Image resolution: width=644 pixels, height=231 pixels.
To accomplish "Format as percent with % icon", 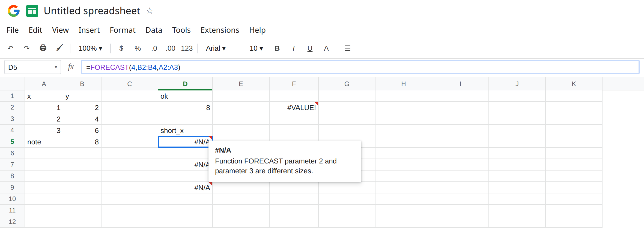I will pos(138,48).
